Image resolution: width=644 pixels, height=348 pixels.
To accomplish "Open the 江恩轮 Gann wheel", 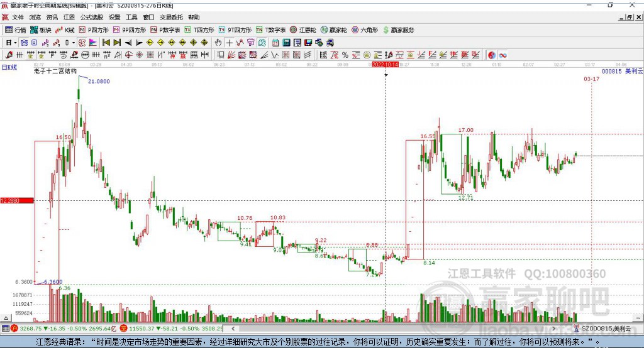I will 303,30.
